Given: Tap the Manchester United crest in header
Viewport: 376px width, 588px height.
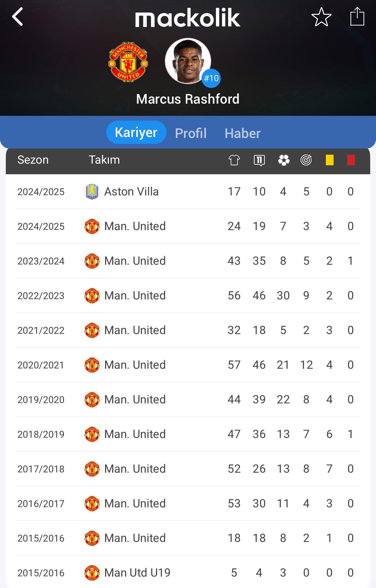Looking at the screenshot, I should (x=128, y=62).
